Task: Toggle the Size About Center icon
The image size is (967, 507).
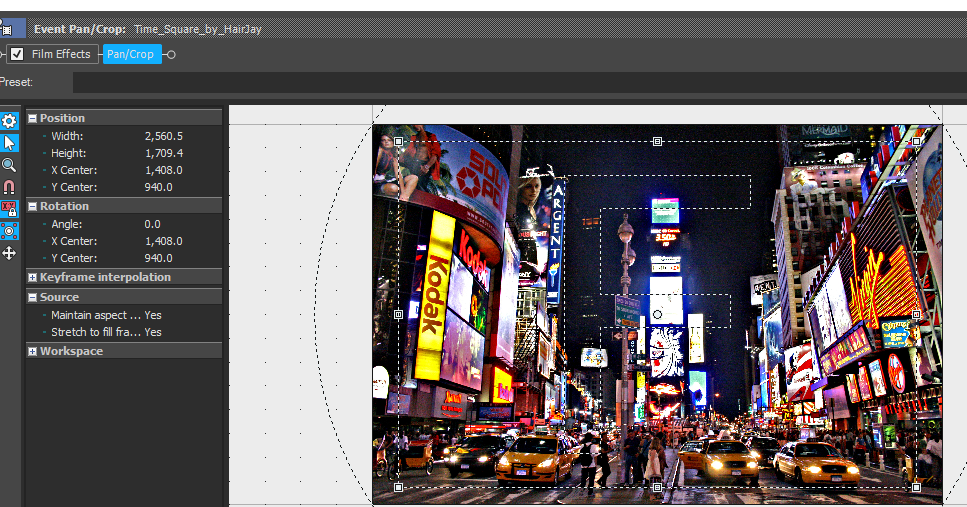Action: click(x=9, y=231)
